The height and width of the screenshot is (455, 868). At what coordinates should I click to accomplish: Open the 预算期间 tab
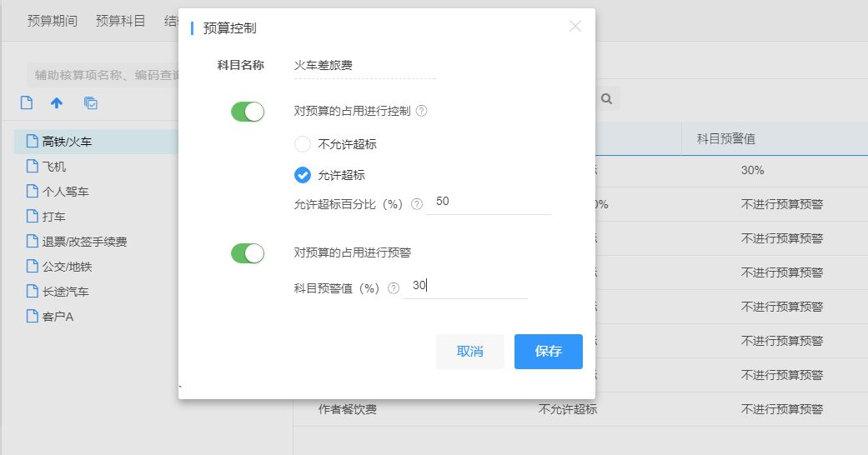pos(52,21)
